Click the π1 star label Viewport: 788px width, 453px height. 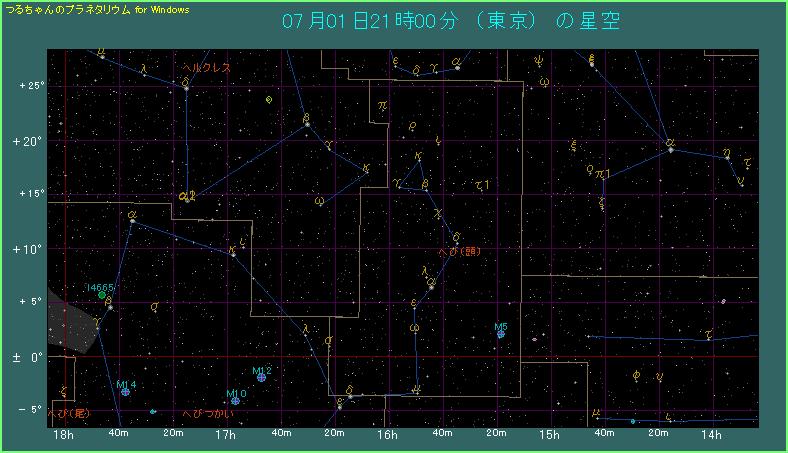point(602,174)
